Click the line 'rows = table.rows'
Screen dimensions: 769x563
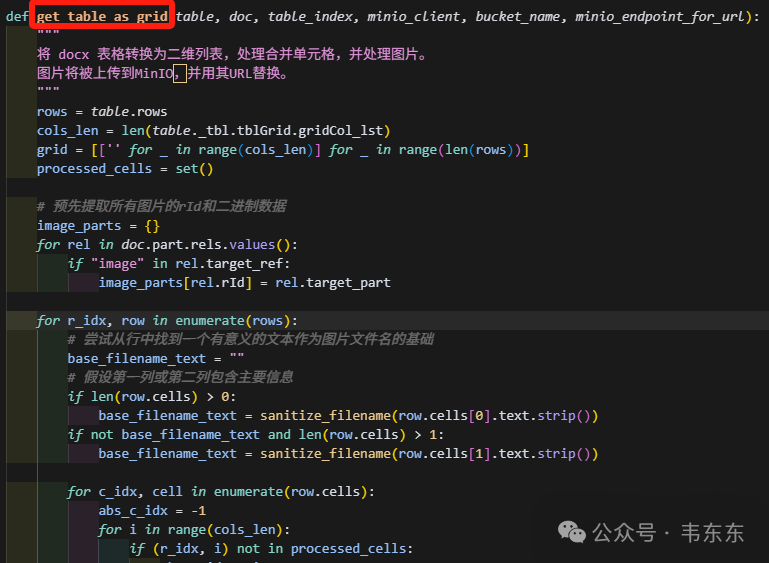point(102,111)
